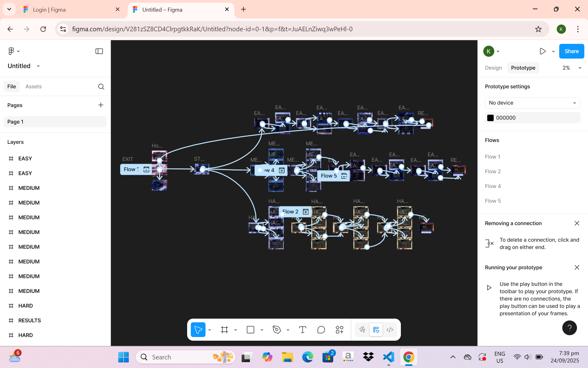Open the Assets tab
The height and width of the screenshot is (368, 588).
(x=33, y=86)
